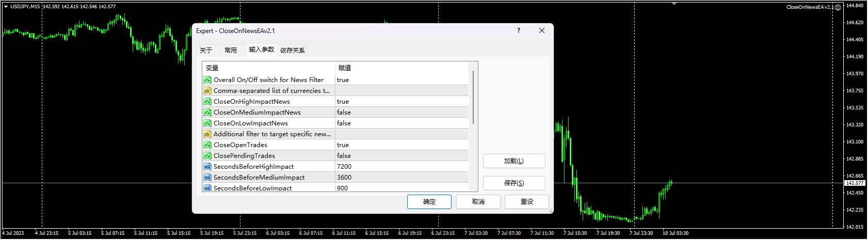Click the 'ab' icon beside Additional filter row
Viewport: 868px width, 240px height.
(207, 134)
